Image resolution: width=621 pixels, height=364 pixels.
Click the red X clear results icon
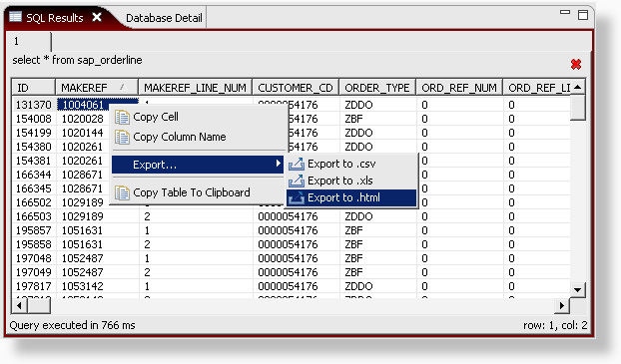pos(576,64)
